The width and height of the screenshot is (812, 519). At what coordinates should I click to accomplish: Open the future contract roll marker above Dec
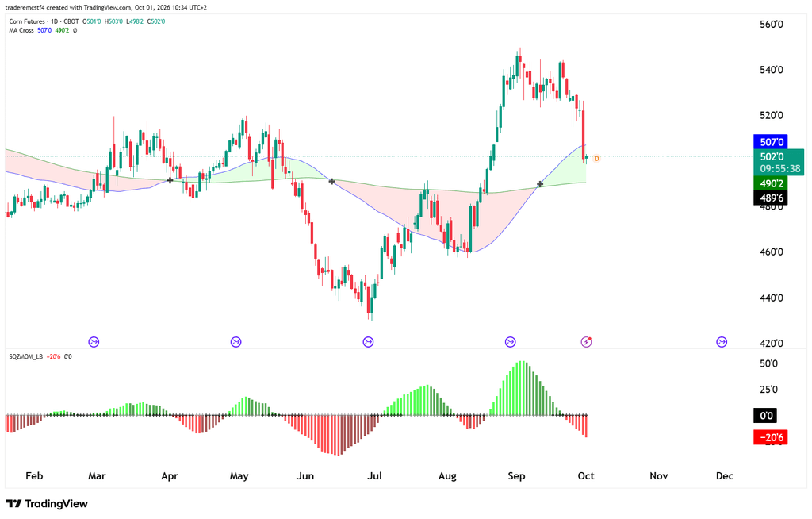tap(722, 342)
